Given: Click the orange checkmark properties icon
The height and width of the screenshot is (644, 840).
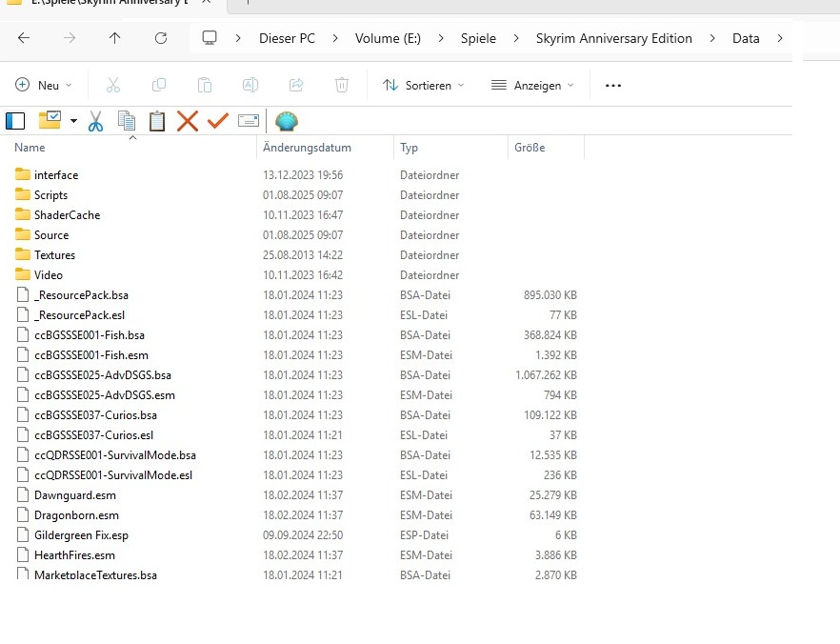Looking at the screenshot, I should [218, 121].
